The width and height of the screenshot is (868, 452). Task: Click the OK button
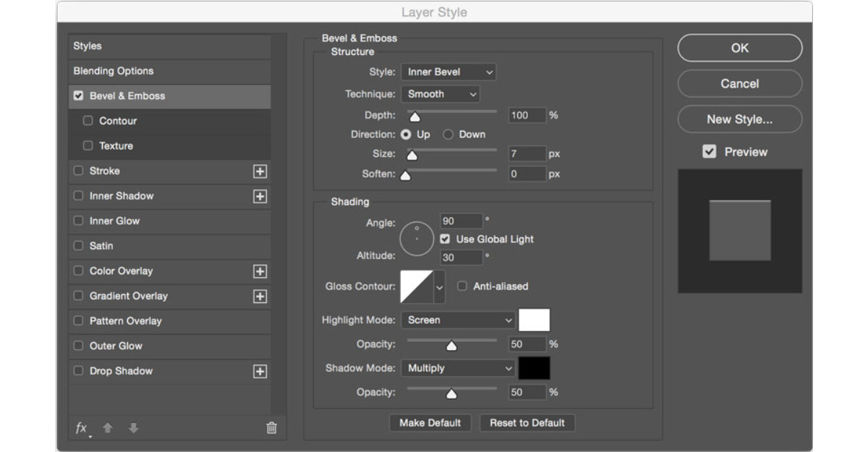[x=740, y=48]
